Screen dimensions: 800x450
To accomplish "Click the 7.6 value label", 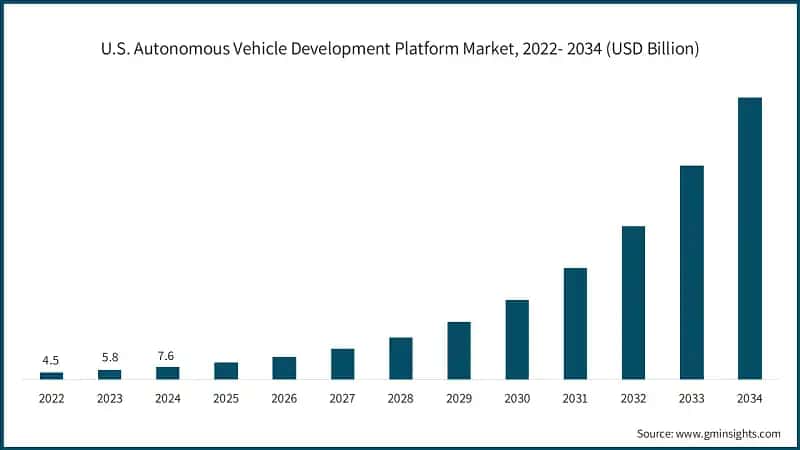I will (166, 356).
